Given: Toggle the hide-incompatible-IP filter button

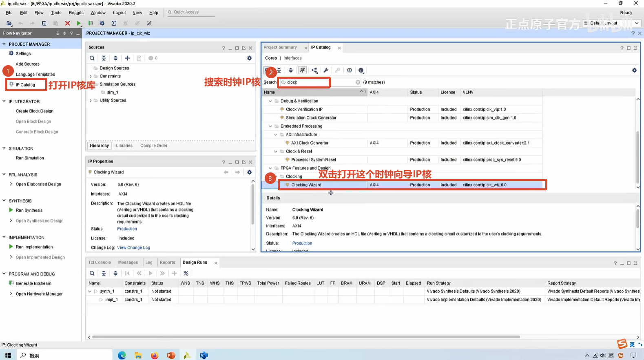Looking at the screenshot, I should (x=302, y=70).
